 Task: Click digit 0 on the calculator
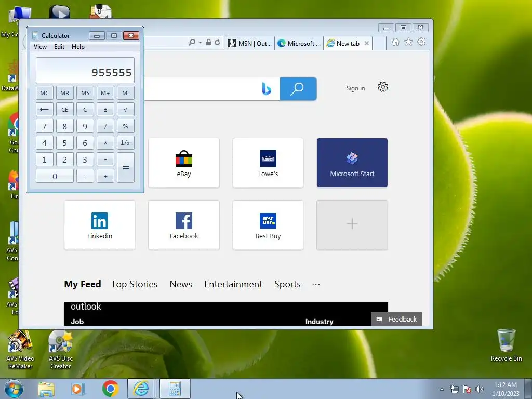pyautogui.click(x=55, y=176)
